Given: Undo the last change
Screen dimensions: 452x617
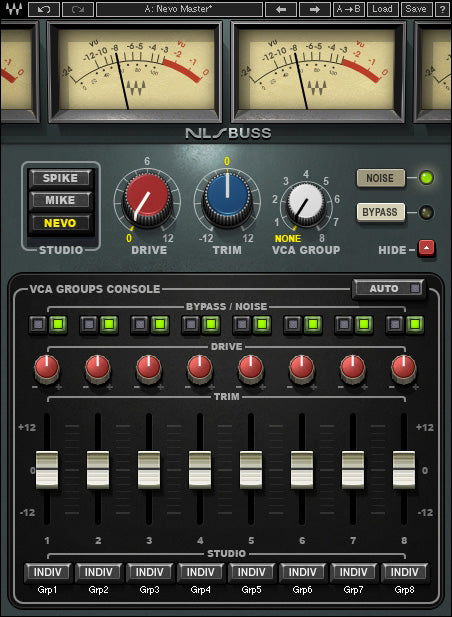Looking at the screenshot, I should 44,9.
